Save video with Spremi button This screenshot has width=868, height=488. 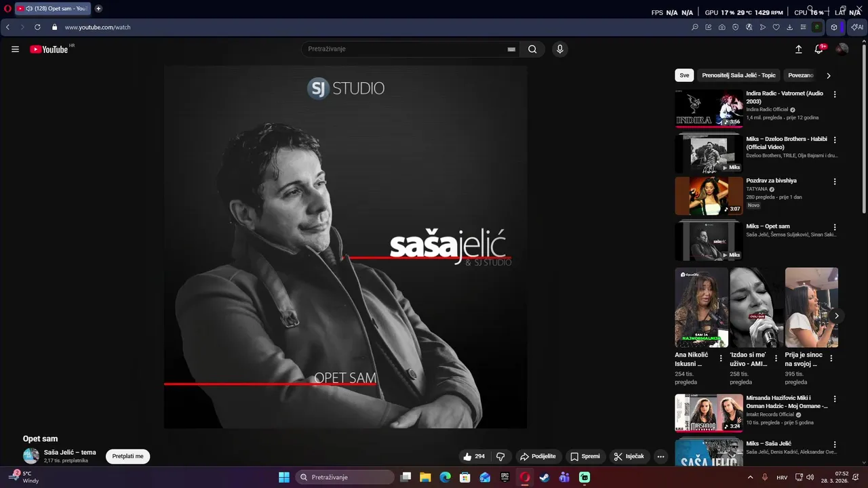tap(585, 456)
